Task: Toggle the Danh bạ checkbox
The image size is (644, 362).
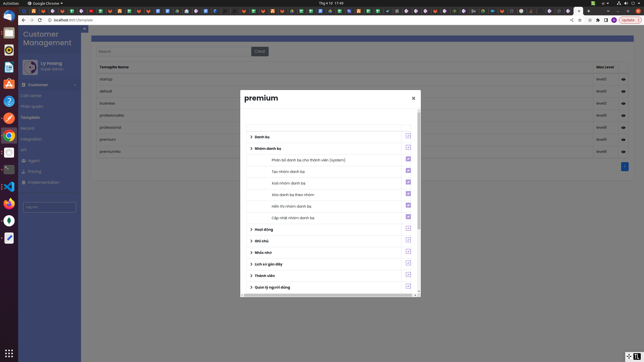Action: point(408,136)
